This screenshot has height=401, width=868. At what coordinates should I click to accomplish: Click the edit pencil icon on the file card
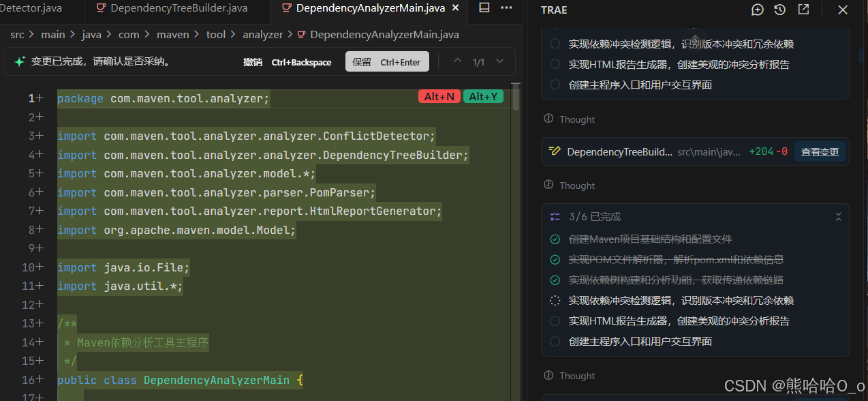coord(555,151)
